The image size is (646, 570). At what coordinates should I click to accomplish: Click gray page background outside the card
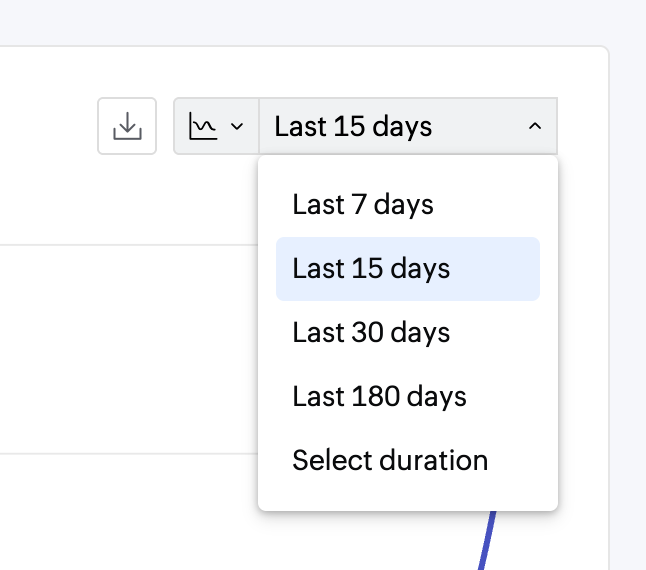[x=628, y=300]
